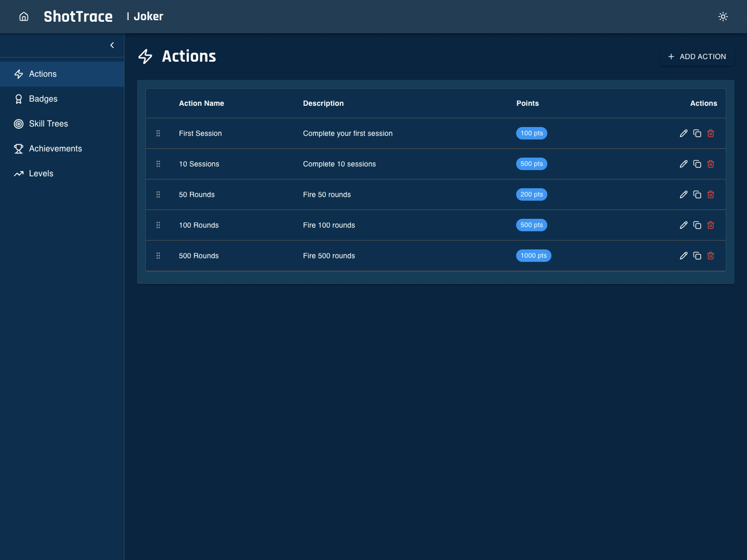747x560 pixels.
Task: Click the Description column header
Action: click(x=323, y=103)
